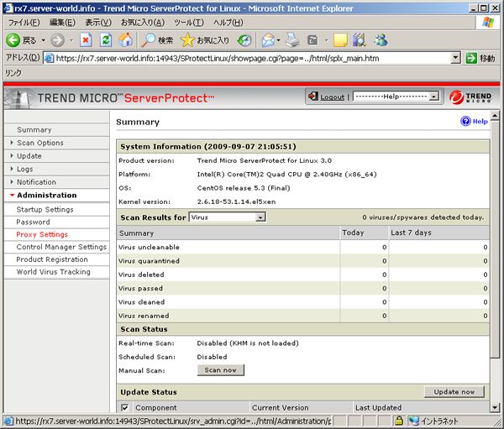Click the browser Stop icon
Viewport: 504px width, 429px height.
click(86, 39)
